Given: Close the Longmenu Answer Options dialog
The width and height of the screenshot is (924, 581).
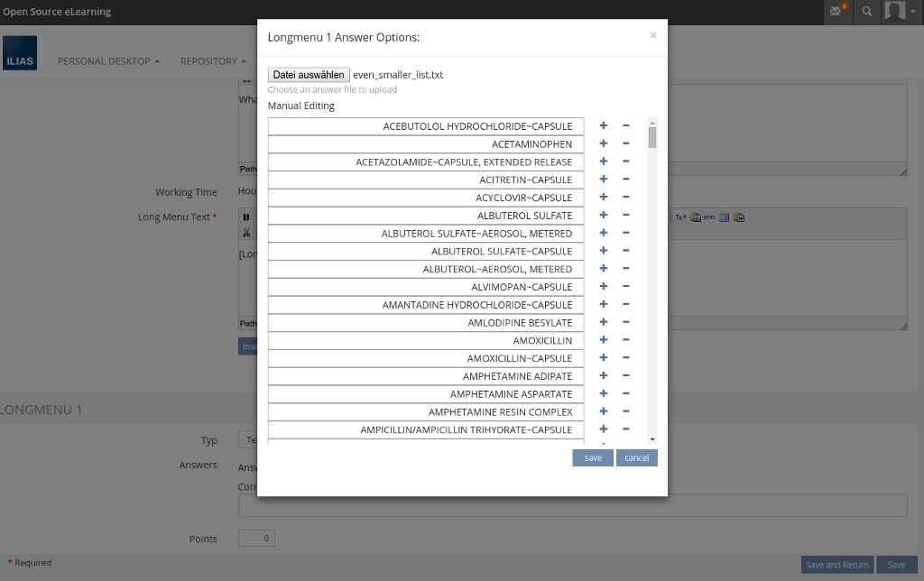Looking at the screenshot, I should (x=653, y=36).
